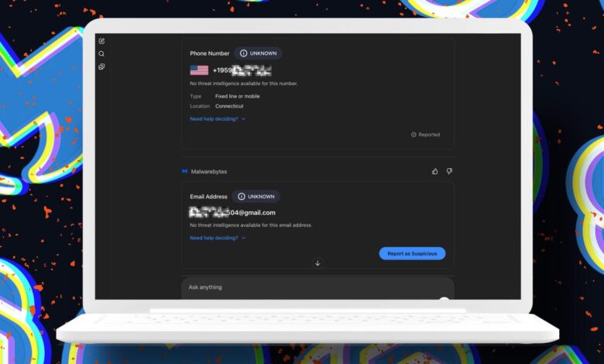Viewport: 604px width, 364px height.
Task: Click into the Ask anything input field
Action: (310, 287)
